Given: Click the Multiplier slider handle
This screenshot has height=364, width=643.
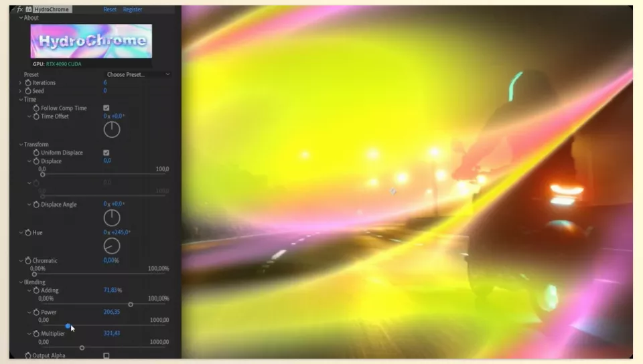Looking at the screenshot, I should (x=82, y=348).
